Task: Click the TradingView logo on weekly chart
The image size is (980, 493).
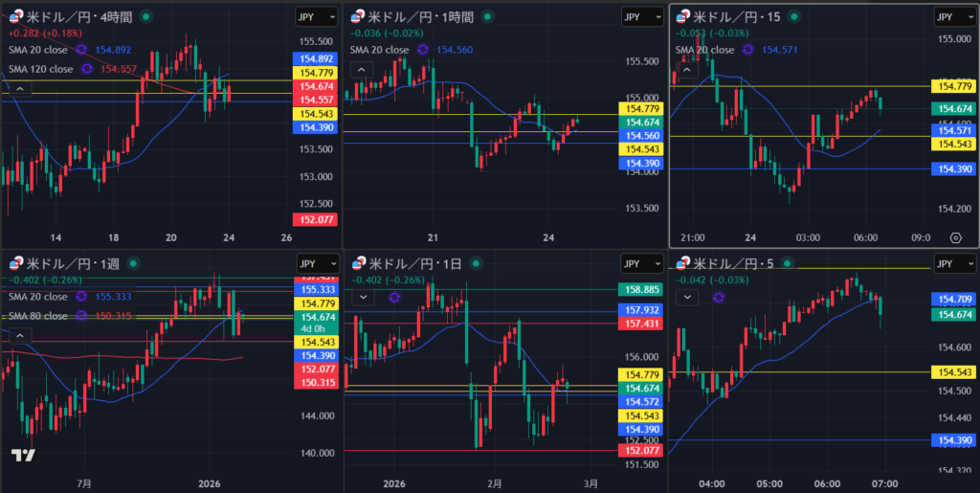Action: pos(24,456)
